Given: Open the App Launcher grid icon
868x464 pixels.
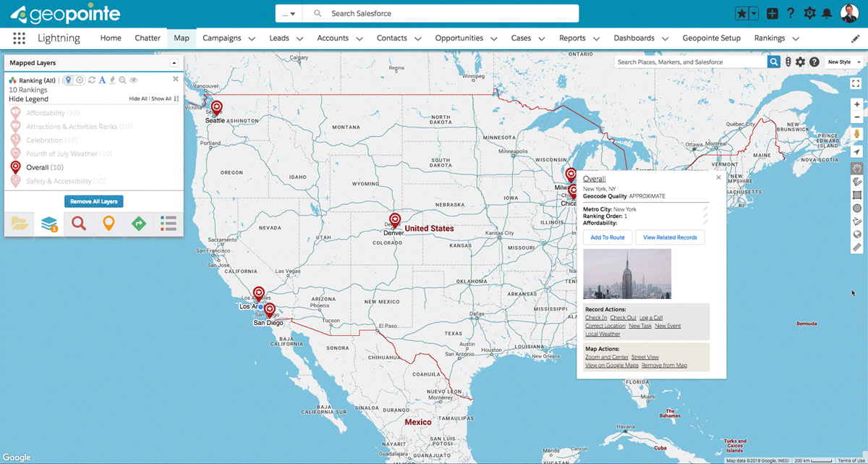Looking at the screenshot, I should (x=20, y=38).
